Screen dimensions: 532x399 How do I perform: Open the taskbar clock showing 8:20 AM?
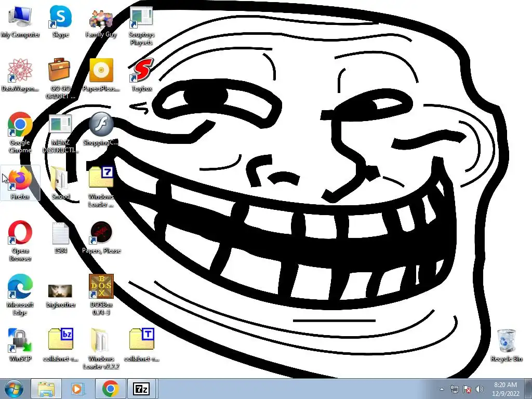[x=506, y=389]
